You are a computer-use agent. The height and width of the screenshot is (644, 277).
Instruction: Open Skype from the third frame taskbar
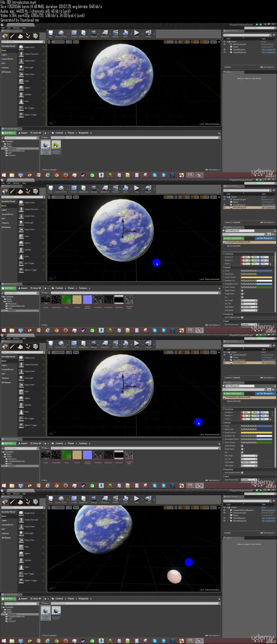(x=155, y=485)
